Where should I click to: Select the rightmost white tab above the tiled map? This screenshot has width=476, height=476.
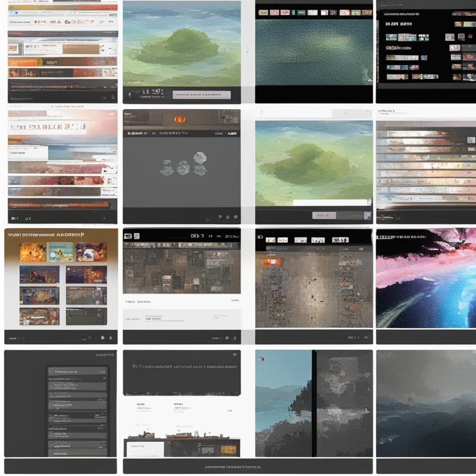click(x=340, y=240)
